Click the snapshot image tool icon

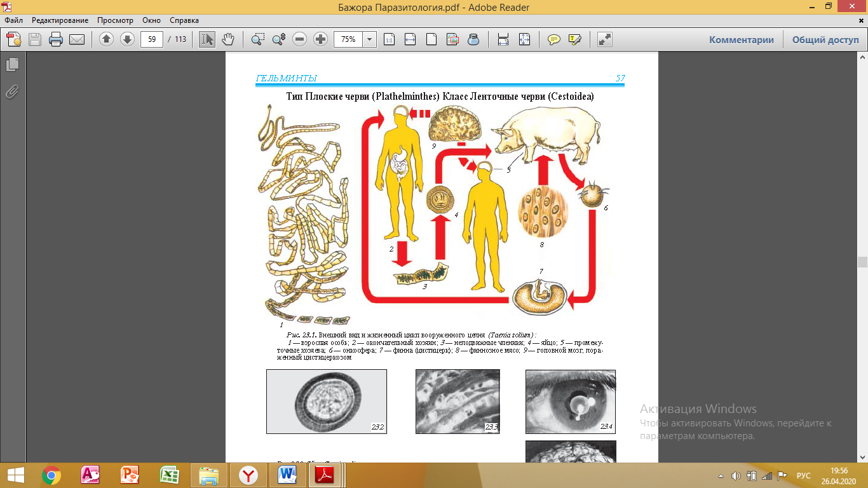pyautogui.click(x=452, y=39)
